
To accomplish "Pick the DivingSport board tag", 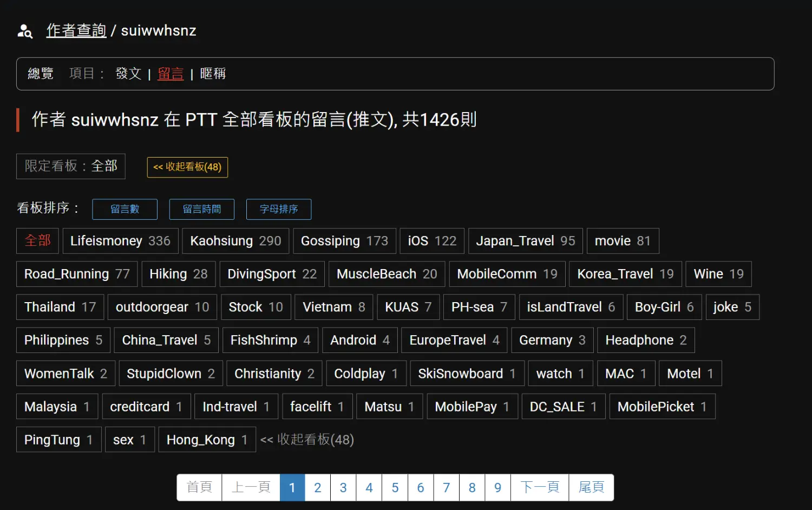I will (272, 274).
